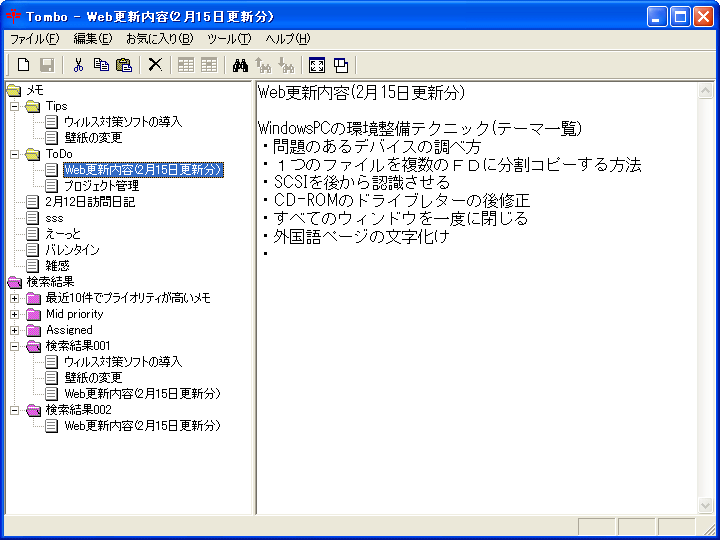Click the Tombo title bar app icon
The image size is (720, 540).
tap(14, 17)
